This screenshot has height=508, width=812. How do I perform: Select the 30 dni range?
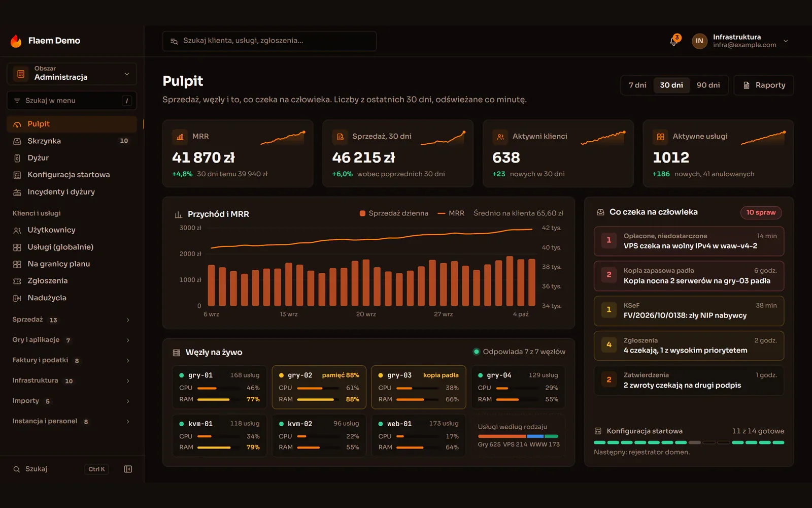click(x=671, y=85)
